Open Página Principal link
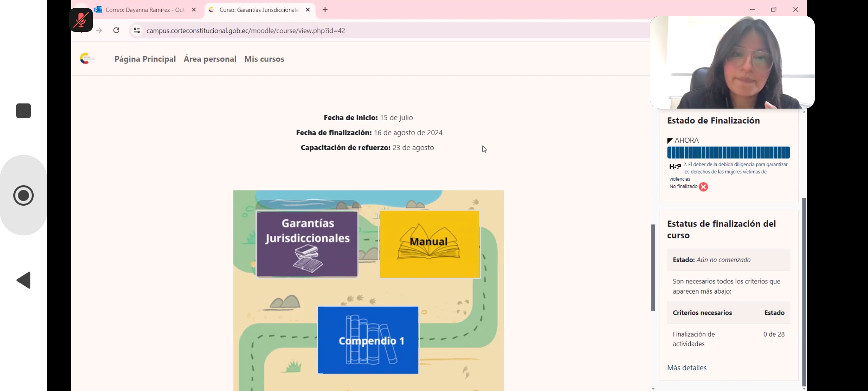868x391 pixels. click(145, 59)
